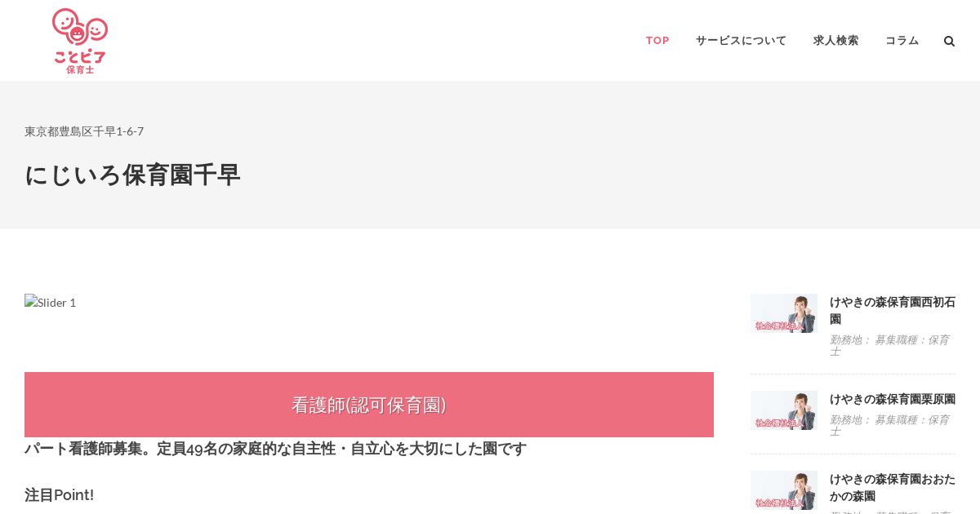Click the address 東京都豊島区千早1-6-7 text
The image size is (980, 514).
point(84,131)
